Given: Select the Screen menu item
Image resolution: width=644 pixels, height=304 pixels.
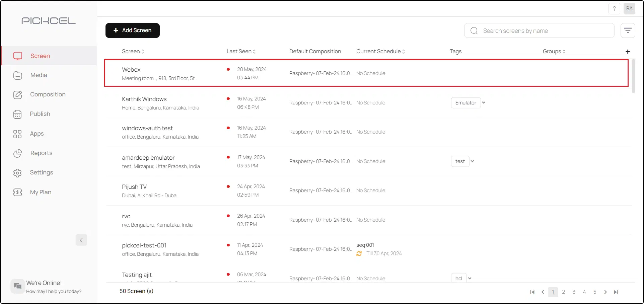Looking at the screenshot, I should [40, 56].
